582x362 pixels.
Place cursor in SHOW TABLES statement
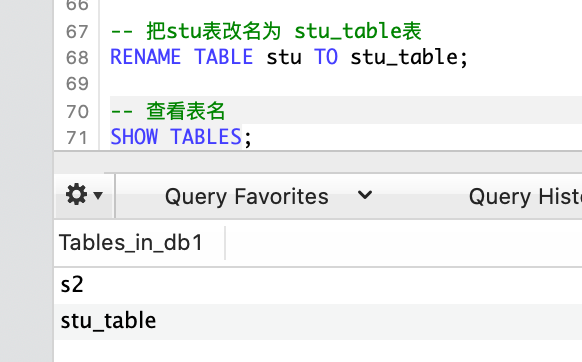181,137
